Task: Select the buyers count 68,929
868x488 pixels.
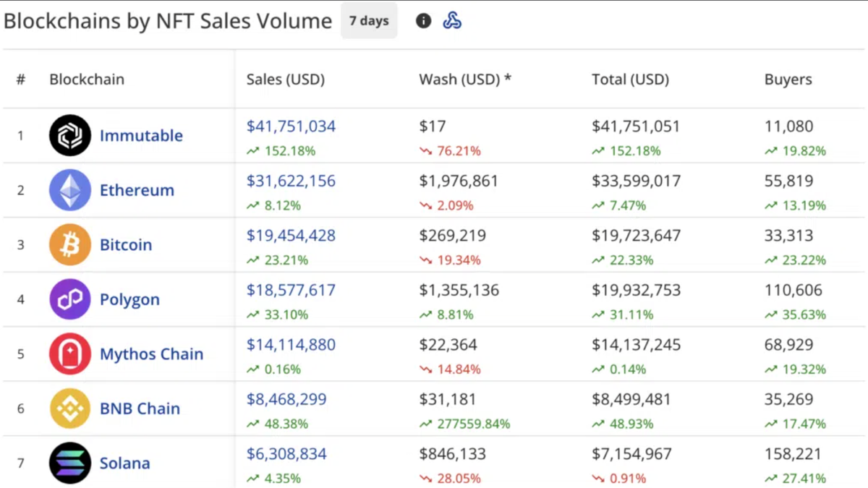Action: (x=788, y=345)
